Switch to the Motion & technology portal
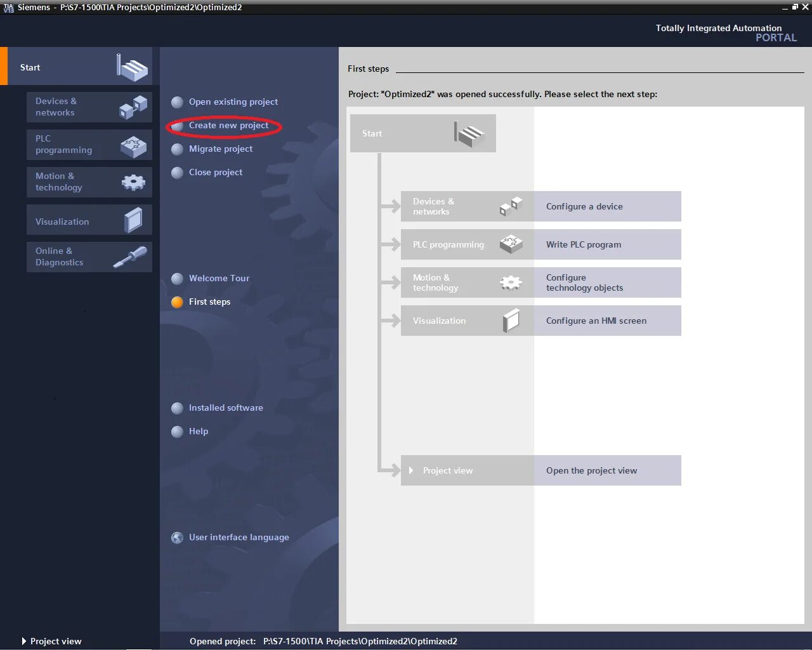 (x=89, y=182)
